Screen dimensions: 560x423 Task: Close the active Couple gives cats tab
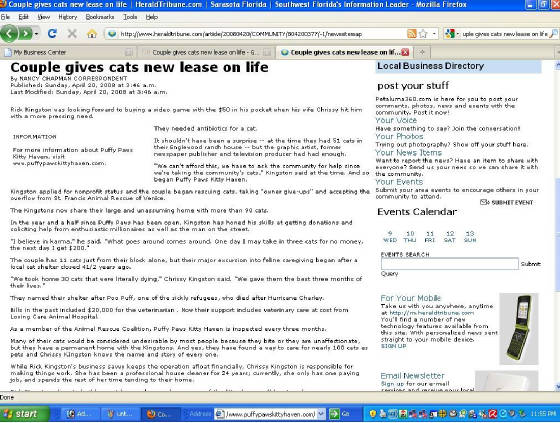[405, 52]
